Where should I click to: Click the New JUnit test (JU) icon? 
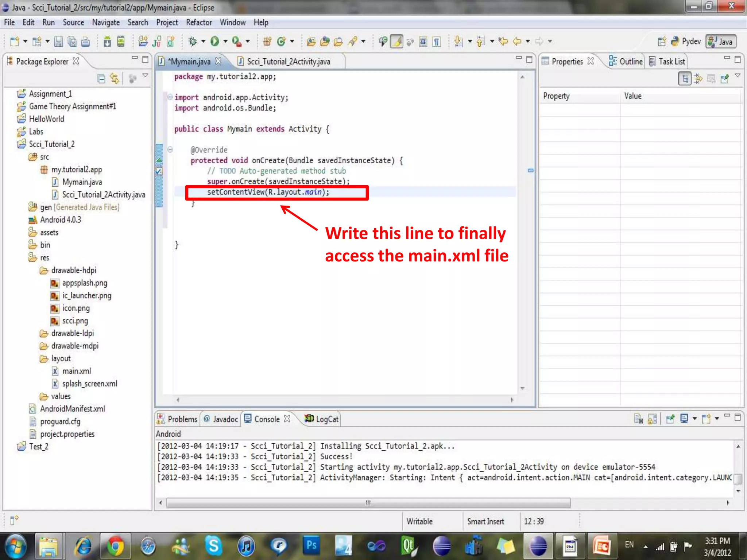coord(157,42)
